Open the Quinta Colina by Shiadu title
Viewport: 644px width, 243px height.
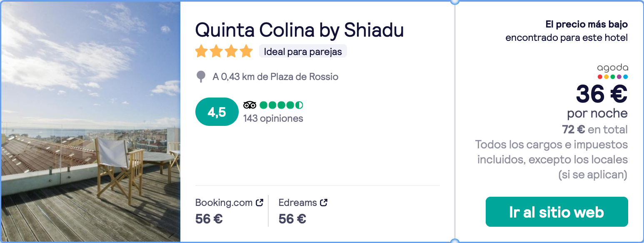click(x=300, y=30)
